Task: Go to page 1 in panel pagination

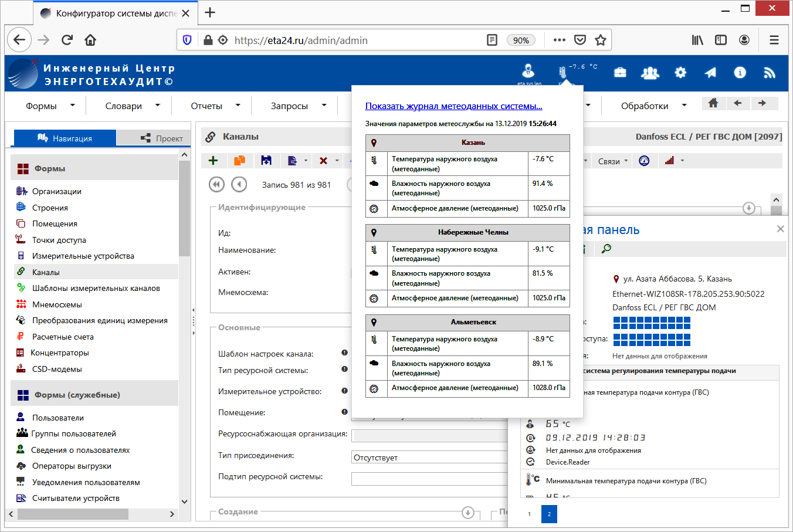Action: click(529, 514)
